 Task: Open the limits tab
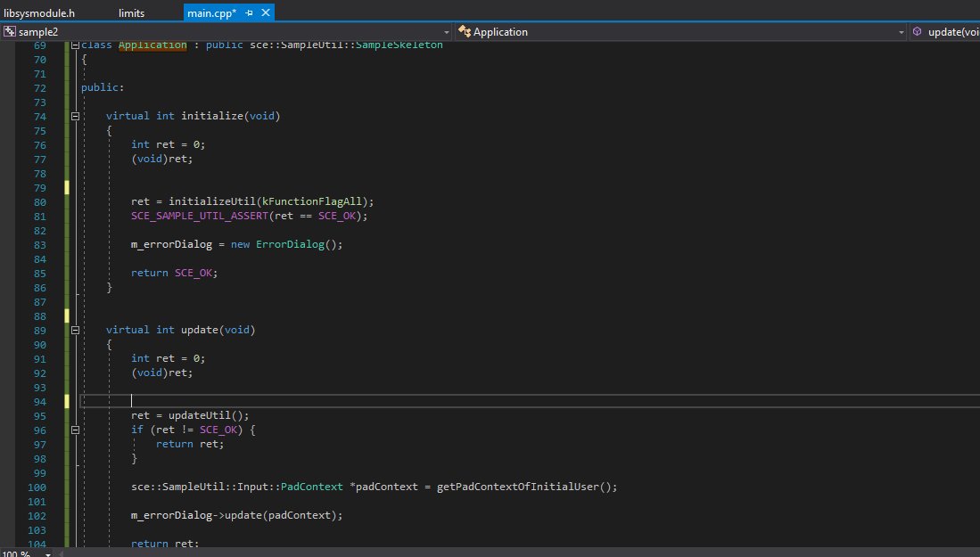click(x=131, y=12)
